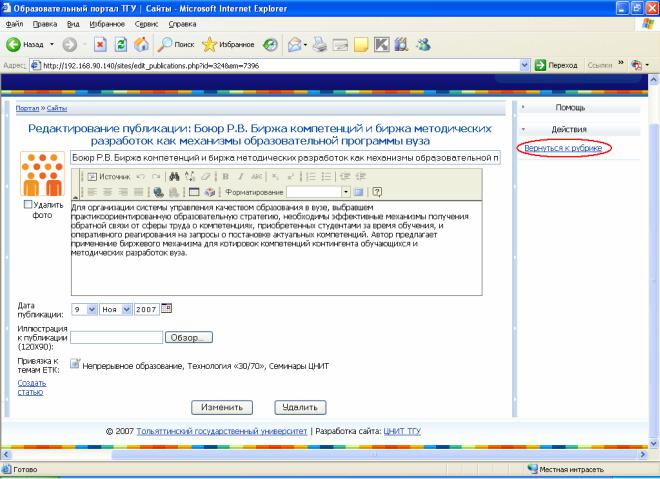
Task: Toggle bold B in editor
Action: 226,177
